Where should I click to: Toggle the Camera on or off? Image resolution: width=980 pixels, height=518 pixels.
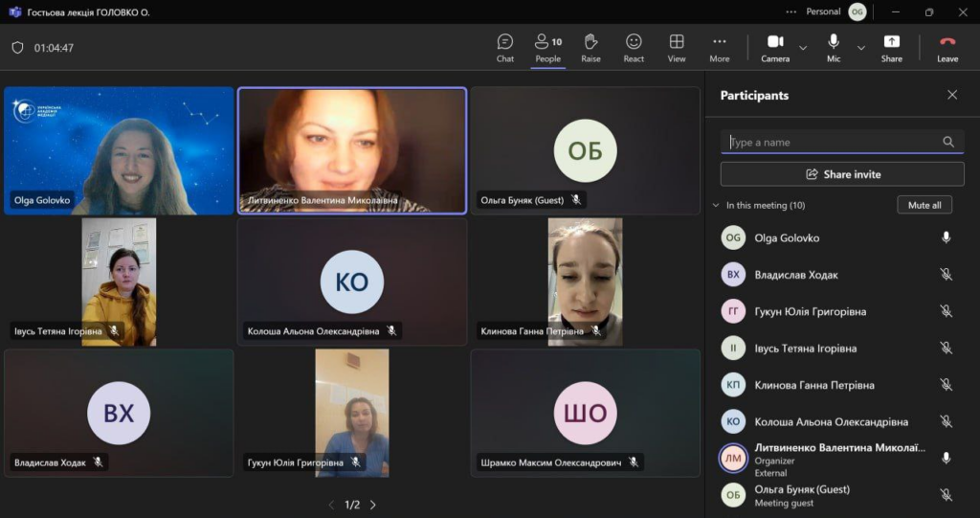click(x=774, y=47)
